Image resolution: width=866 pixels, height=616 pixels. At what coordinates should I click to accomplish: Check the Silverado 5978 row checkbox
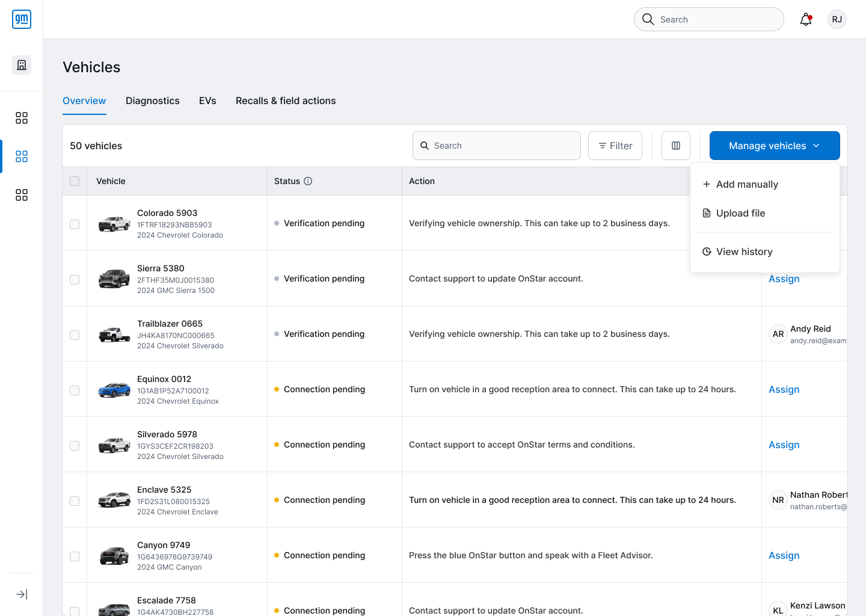pyautogui.click(x=75, y=446)
